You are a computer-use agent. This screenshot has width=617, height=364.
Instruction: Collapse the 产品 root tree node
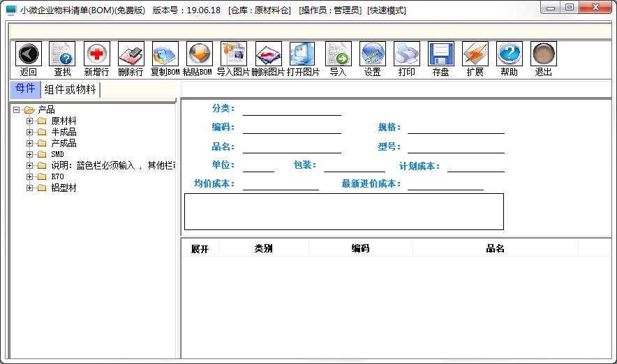pos(16,109)
